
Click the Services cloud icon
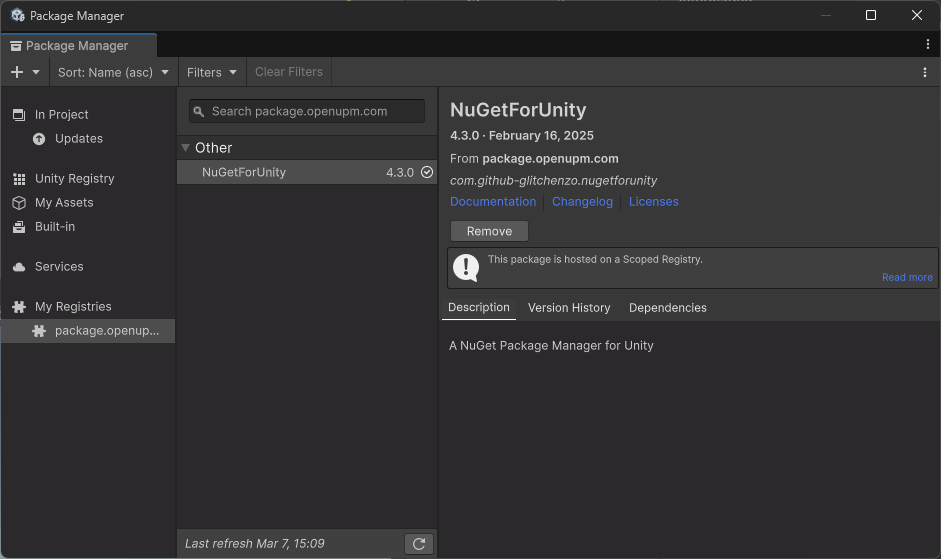[x=19, y=267]
